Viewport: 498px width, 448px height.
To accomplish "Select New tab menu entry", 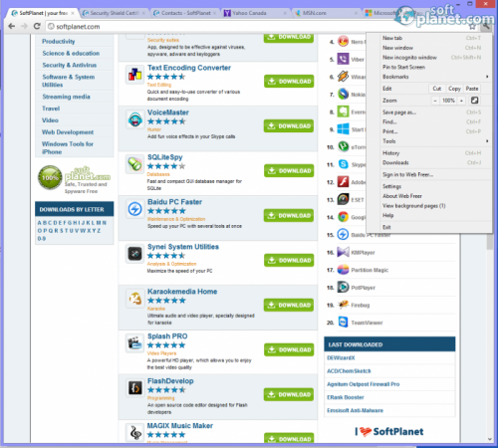I will tap(435, 38).
